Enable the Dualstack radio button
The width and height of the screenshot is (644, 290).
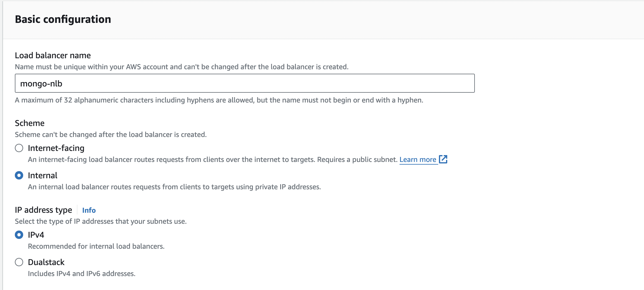click(19, 262)
